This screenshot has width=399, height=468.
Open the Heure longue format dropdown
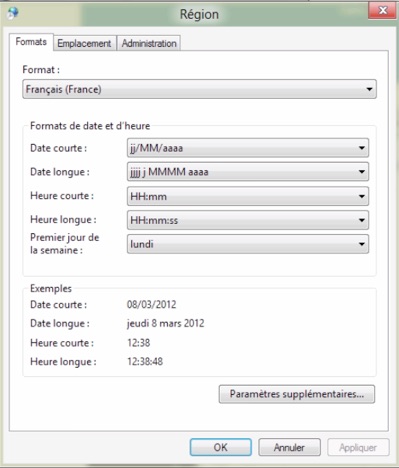[x=248, y=220]
